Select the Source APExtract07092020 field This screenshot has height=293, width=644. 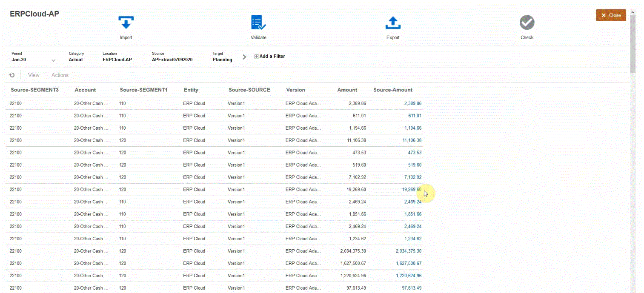pyautogui.click(x=172, y=60)
